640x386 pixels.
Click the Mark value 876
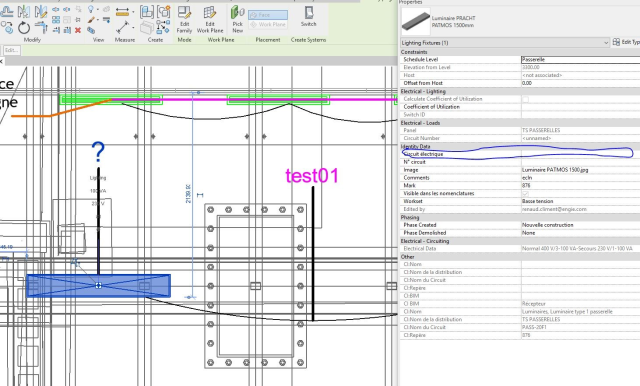(x=526, y=186)
